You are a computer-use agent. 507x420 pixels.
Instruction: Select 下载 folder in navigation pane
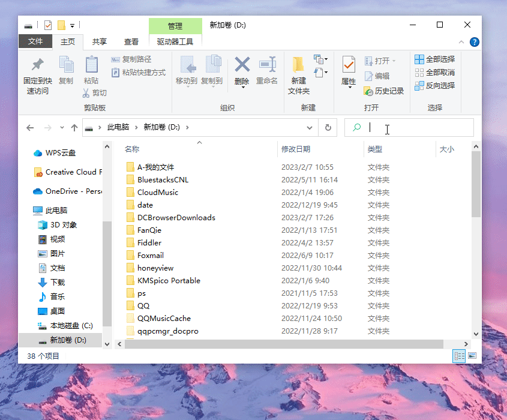[52, 282]
